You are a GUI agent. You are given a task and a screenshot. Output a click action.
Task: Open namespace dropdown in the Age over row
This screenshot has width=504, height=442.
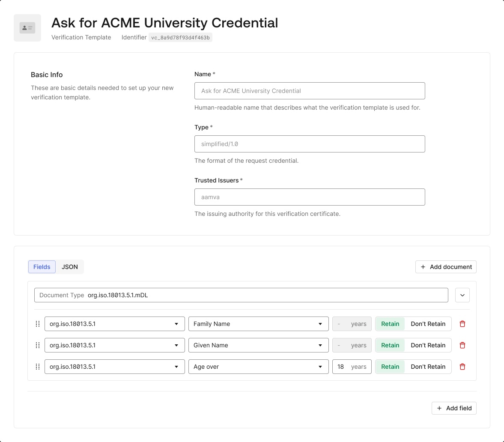(x=114, y=367)
